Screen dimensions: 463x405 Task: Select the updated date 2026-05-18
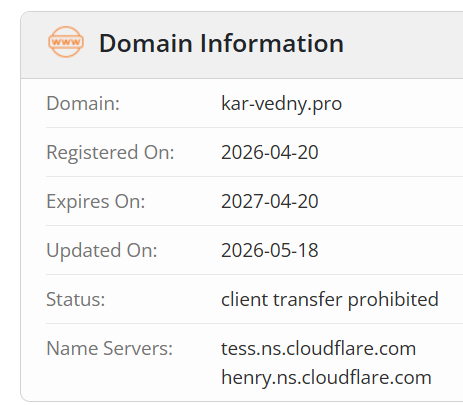coord(270,250)
